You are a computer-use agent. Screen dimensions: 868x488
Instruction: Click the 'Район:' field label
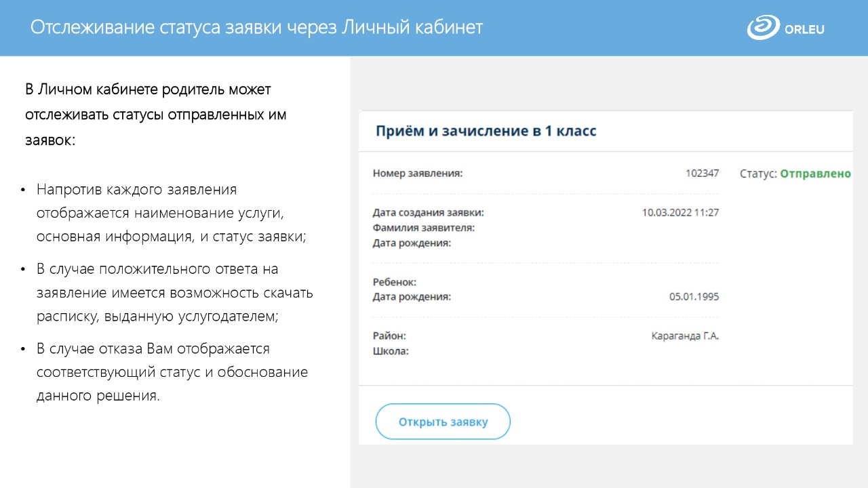click(389, 336)
